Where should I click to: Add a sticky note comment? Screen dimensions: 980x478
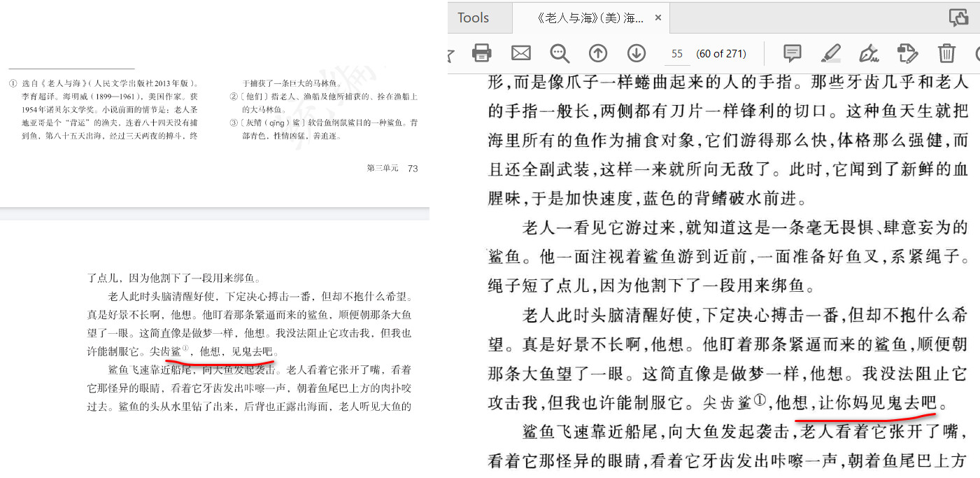click(x=792, y=53)
